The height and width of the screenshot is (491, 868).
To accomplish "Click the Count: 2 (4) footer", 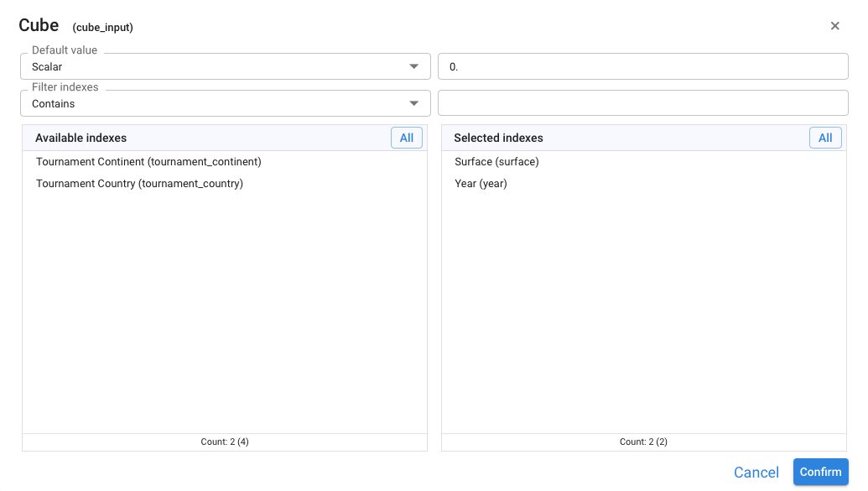I will (224, 441).
